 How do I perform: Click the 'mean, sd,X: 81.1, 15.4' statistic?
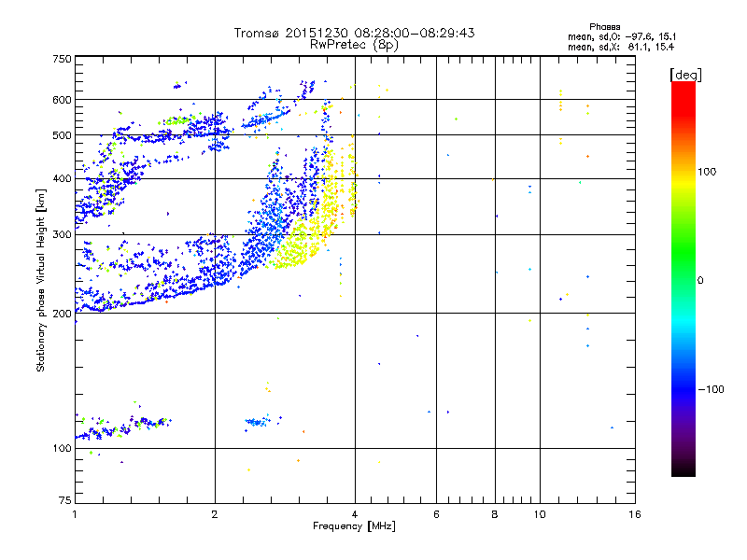coord(621,47)
